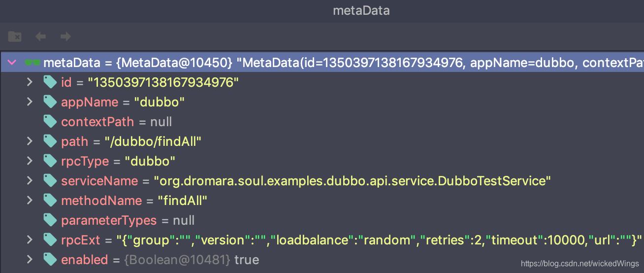The height and width of the screenshot is (273, 644).
Task: Expand the path field chevron
Action: [x=30, y=141]
